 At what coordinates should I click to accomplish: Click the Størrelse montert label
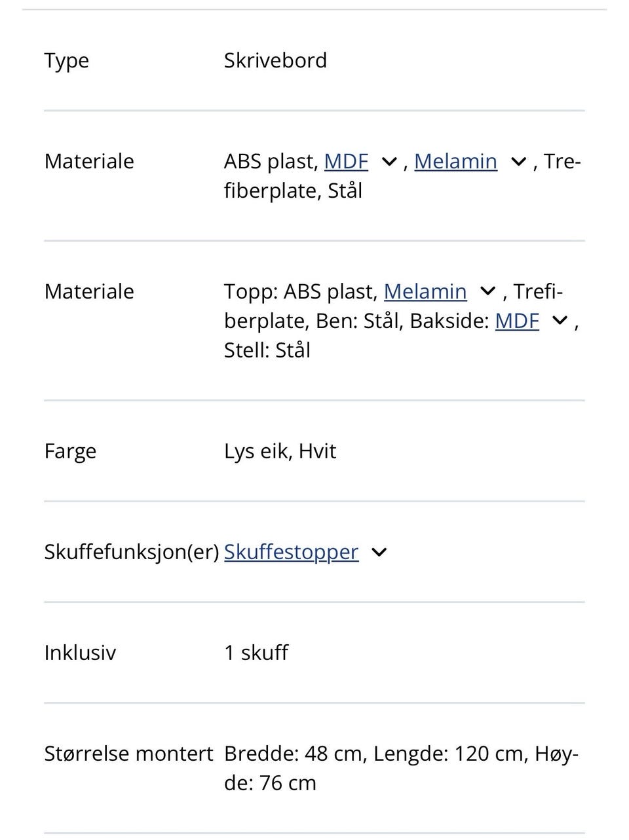(128, 754)
